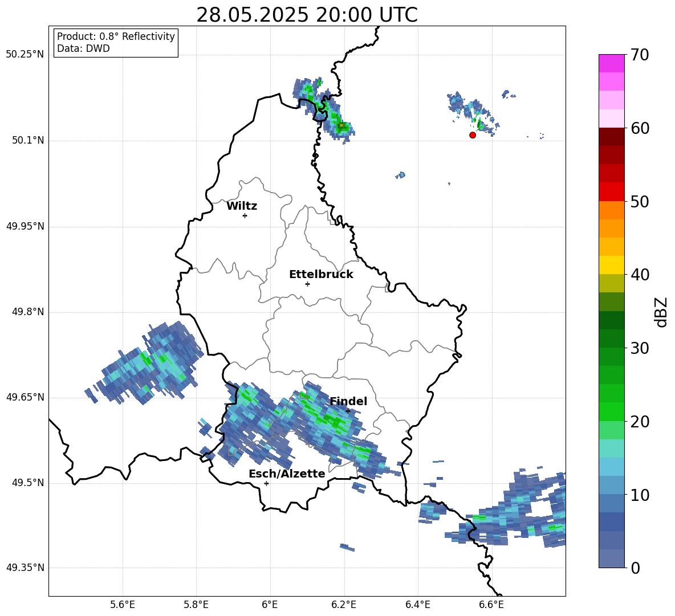Select the red dot location marker

[473, 135]
